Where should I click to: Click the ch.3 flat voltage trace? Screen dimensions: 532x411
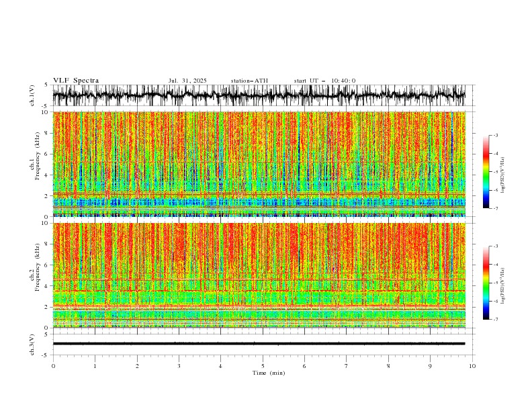click(259, 344)
